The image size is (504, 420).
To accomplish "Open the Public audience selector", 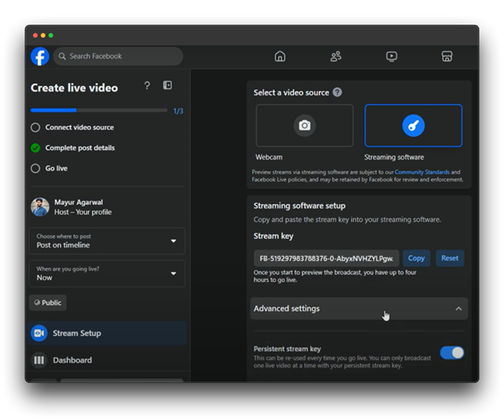I will [48, 303].
